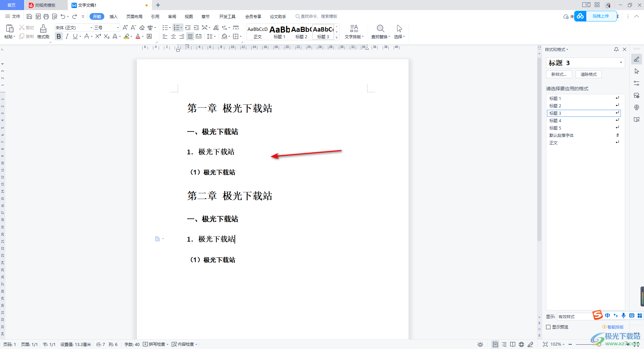Increase font size with A+ icon
644x349 pixels.
125,28
